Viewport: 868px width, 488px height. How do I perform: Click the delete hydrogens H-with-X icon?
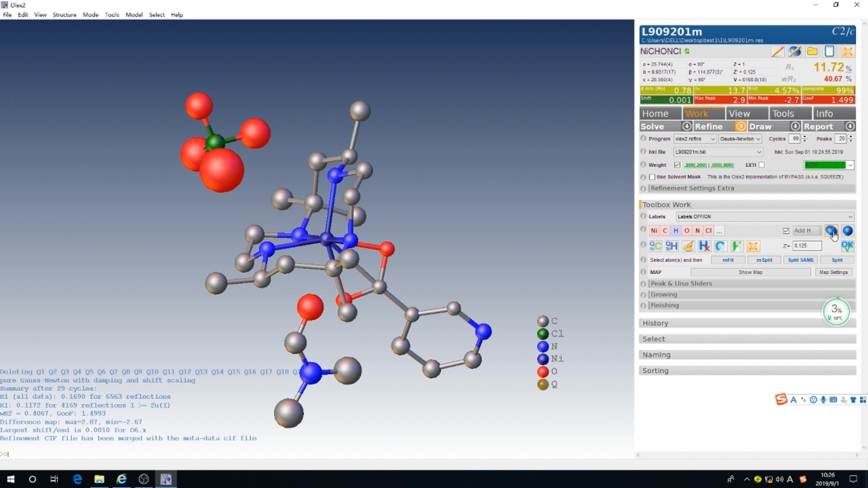(x=704, y=246)
